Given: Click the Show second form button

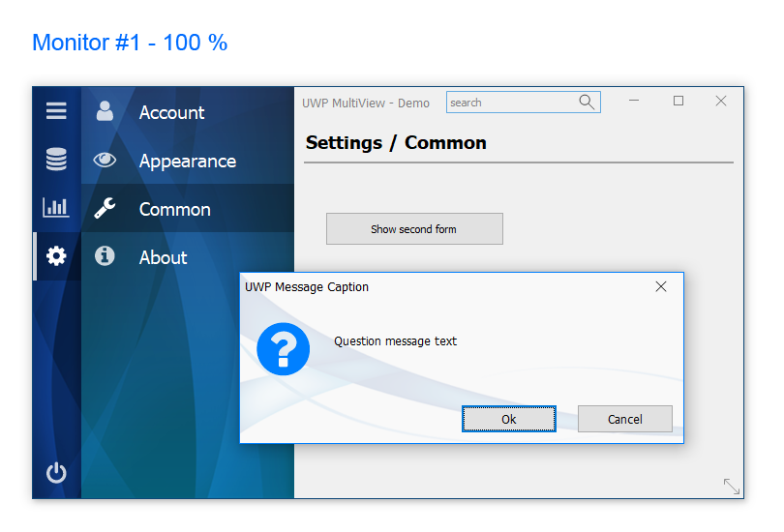Looking at the screenshot, I should click(414, 229).
